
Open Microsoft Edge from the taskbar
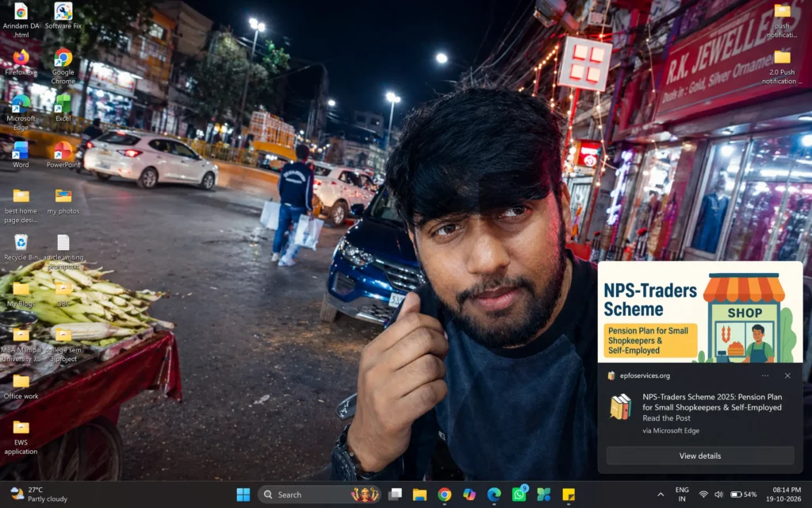tap(494, 495)
